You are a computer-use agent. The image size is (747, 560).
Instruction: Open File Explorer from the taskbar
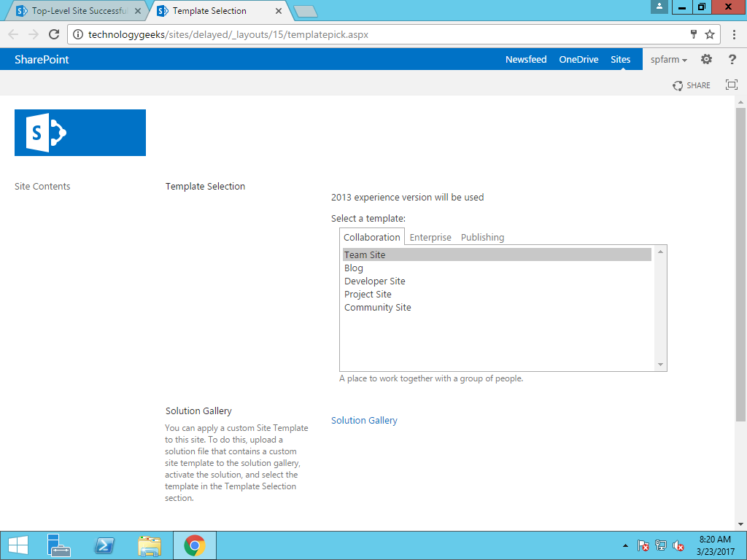point(150,545)
